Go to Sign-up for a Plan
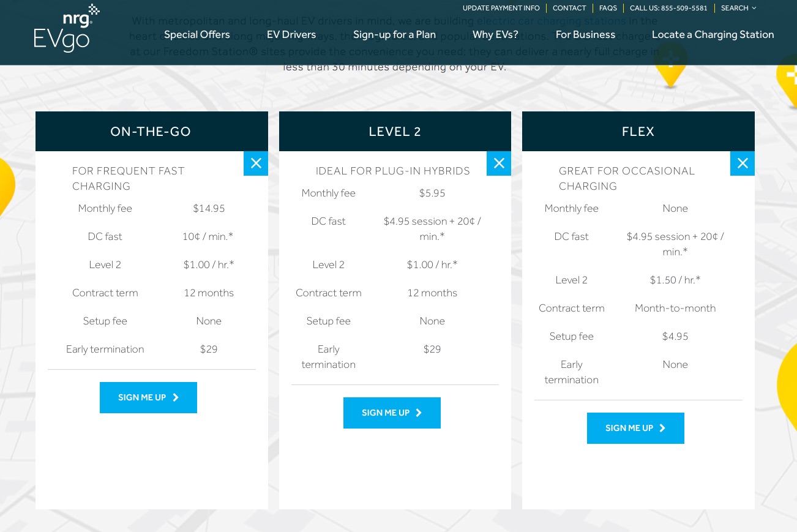The height and width of the screenshot is (532, 797). [x=394, y=35]
